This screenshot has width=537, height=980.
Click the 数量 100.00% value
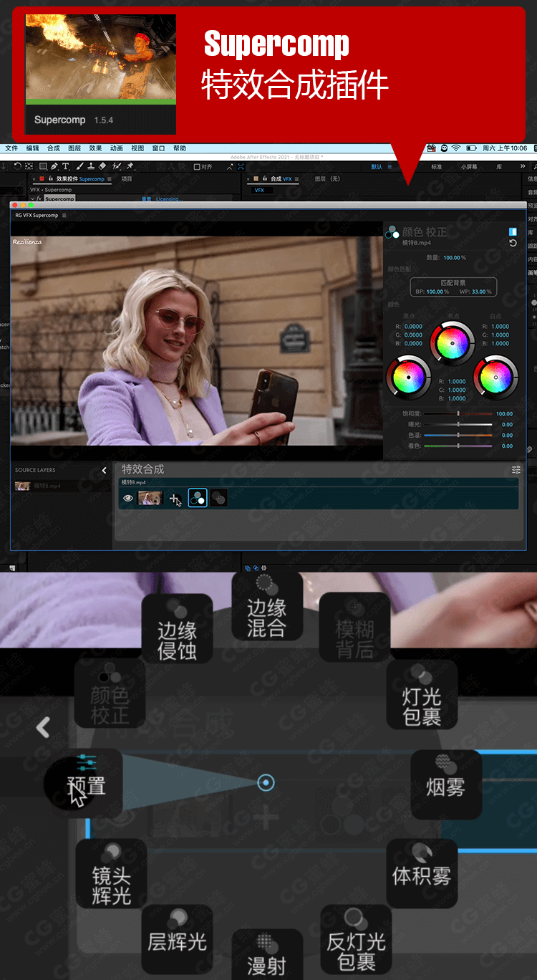454,258
